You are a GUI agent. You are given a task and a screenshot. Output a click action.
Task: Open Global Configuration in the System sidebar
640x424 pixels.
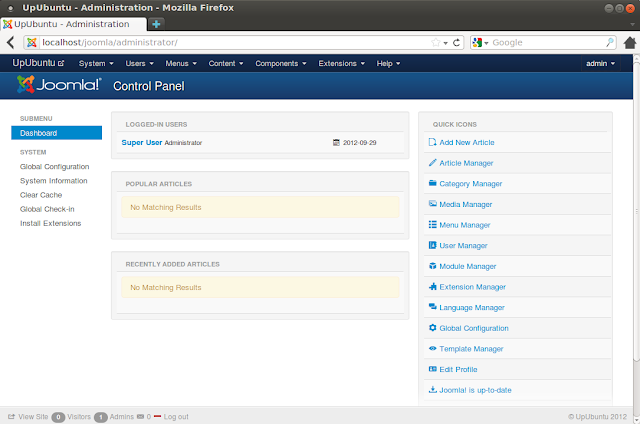(54, 166)
